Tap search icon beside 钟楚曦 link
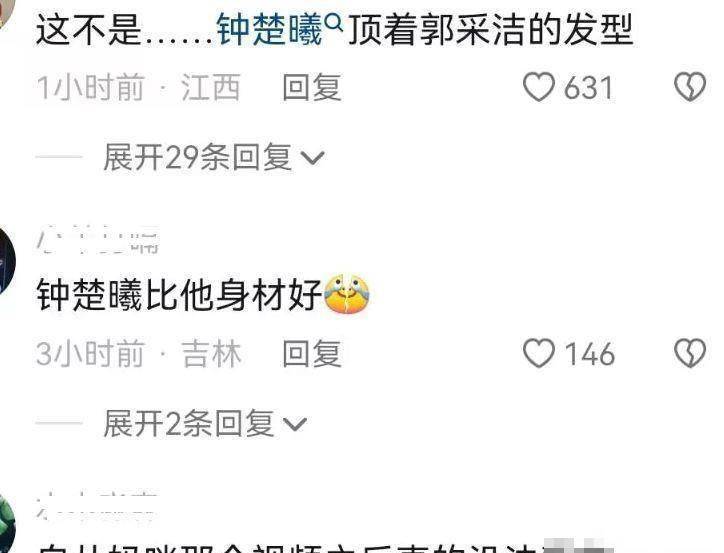Viewport: 724px width, 553px height. pyautogui.click(x=333, y=21)
